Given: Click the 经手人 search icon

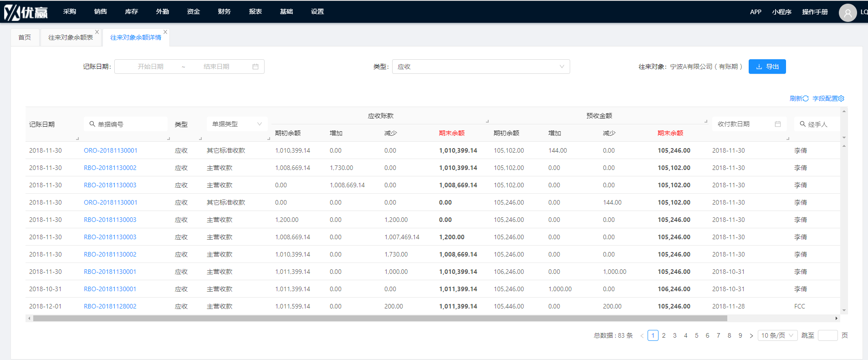Looking at the screenshot, I should click(x=803, y=124).
